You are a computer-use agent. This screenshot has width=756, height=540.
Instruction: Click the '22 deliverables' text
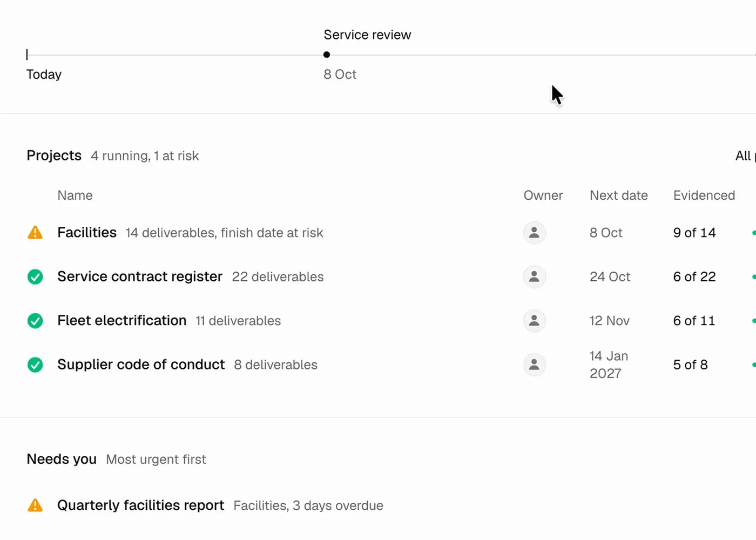point(278,277)
